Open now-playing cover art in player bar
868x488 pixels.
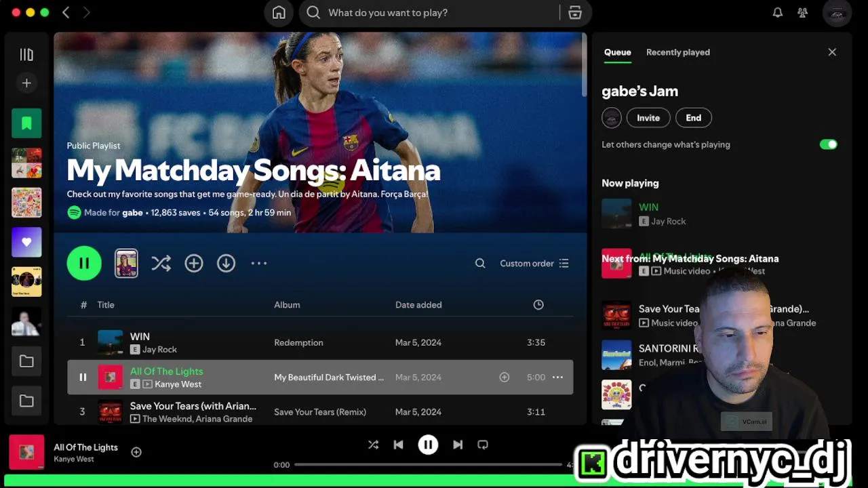(26, 452)
